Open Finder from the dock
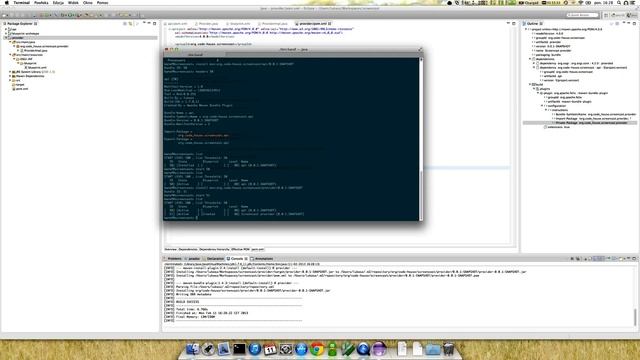Viewport: 640px width, 360px height. (193, 349)
